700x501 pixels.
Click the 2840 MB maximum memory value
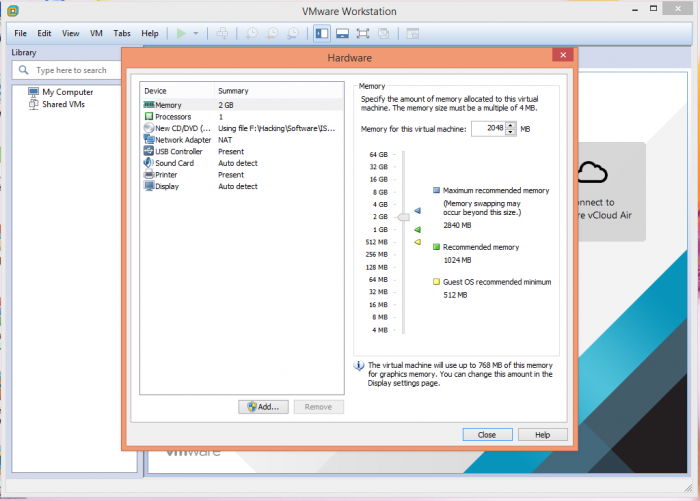click(x=457, y=225)
